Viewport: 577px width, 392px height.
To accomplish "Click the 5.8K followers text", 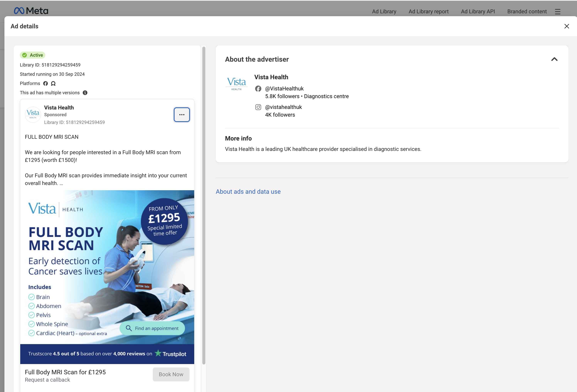I will [x=282, y=96].
